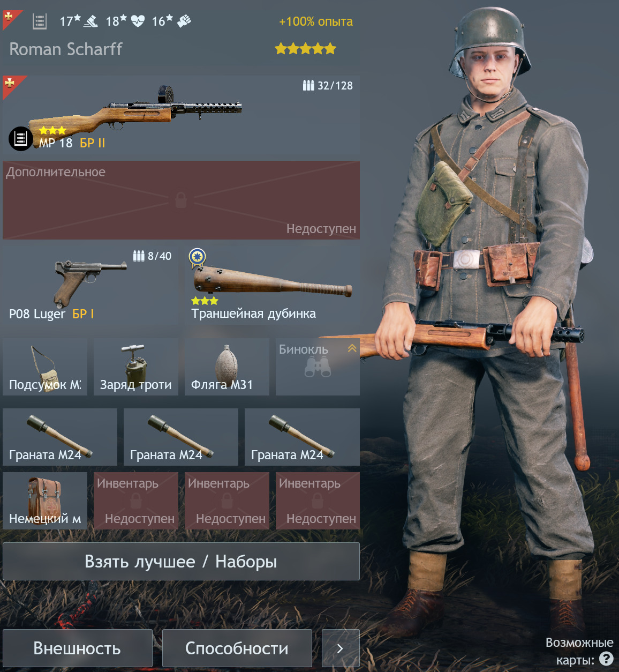Select the Заряд тротила explosive slot
The height and width of the screenshot is (672, 619).
click(136, 367)
